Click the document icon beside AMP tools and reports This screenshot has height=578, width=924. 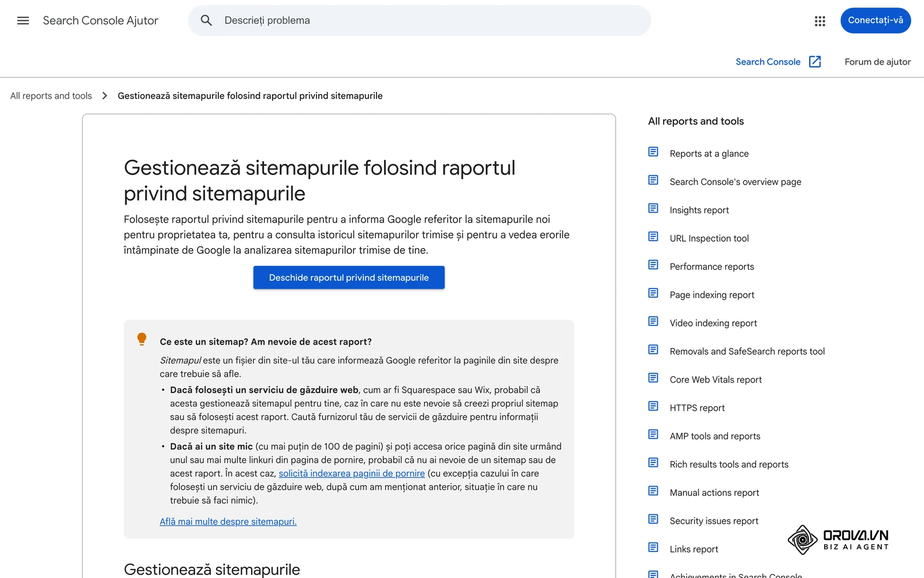click(653, 435)
